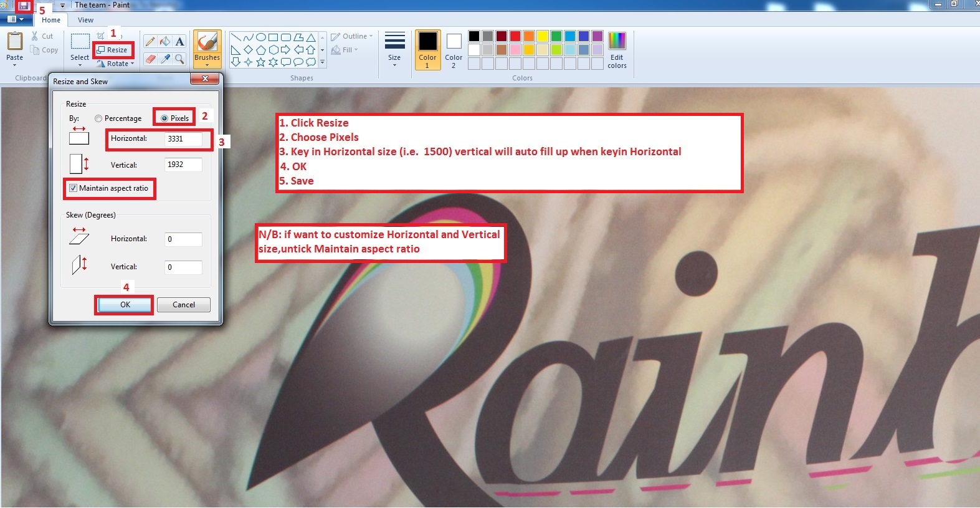980x508 pixels.
Task: Select the Percentage radio button
Action: [98, 118]
